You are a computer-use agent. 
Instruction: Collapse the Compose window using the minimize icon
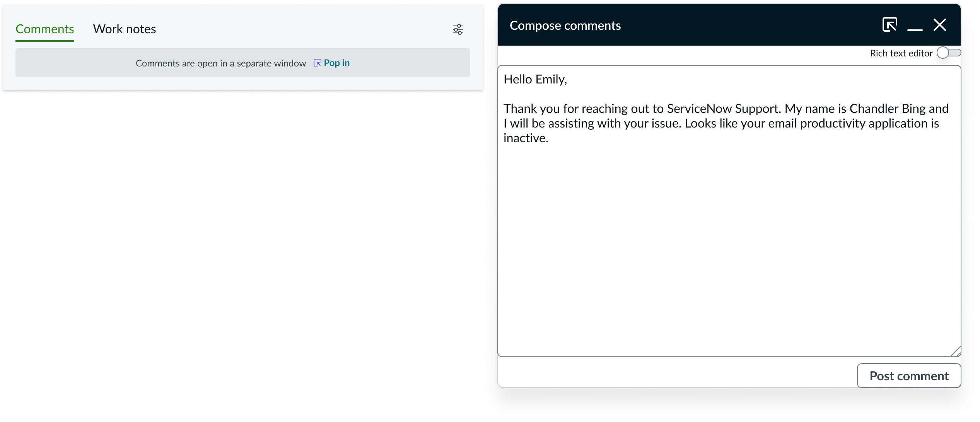click(x=915, y=26)
